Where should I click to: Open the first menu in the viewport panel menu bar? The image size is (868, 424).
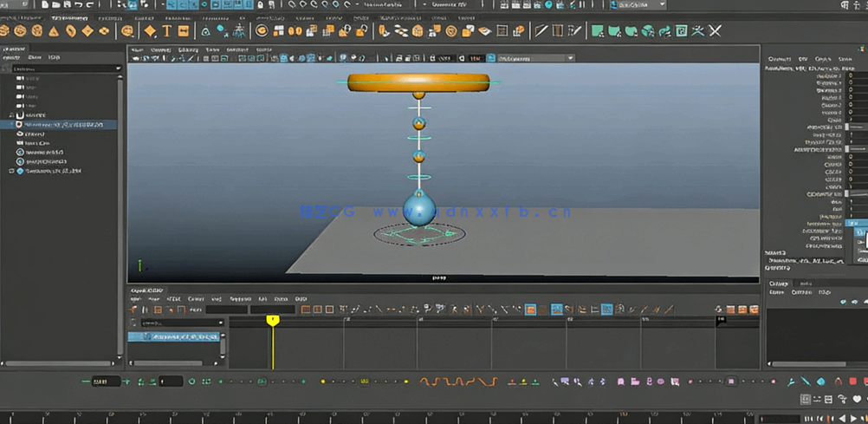coord(137,50)
